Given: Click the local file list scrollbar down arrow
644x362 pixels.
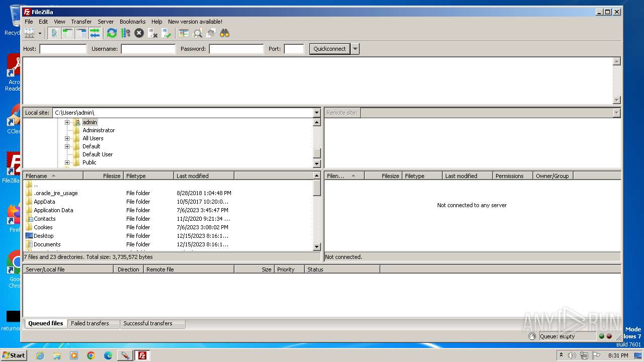Looking at the screenshot, I should [316, 247].
